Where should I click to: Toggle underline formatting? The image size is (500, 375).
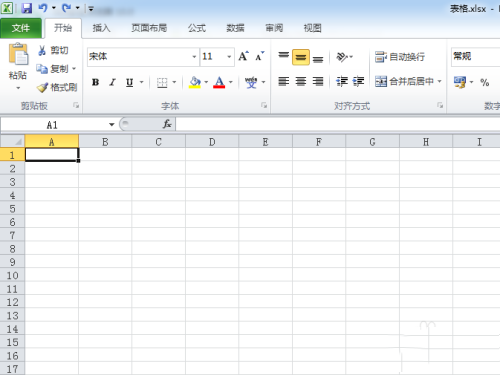(x=129, y=82)
